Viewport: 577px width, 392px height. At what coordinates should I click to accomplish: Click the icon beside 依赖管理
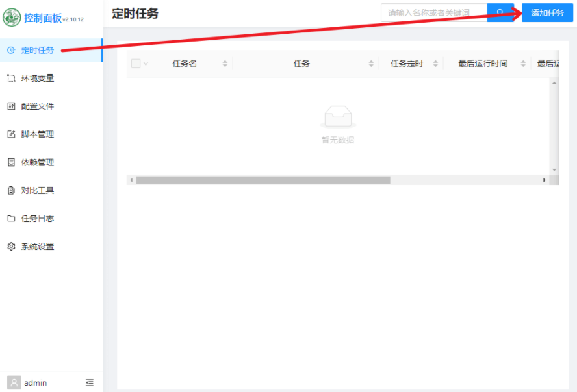pos(11,162)
